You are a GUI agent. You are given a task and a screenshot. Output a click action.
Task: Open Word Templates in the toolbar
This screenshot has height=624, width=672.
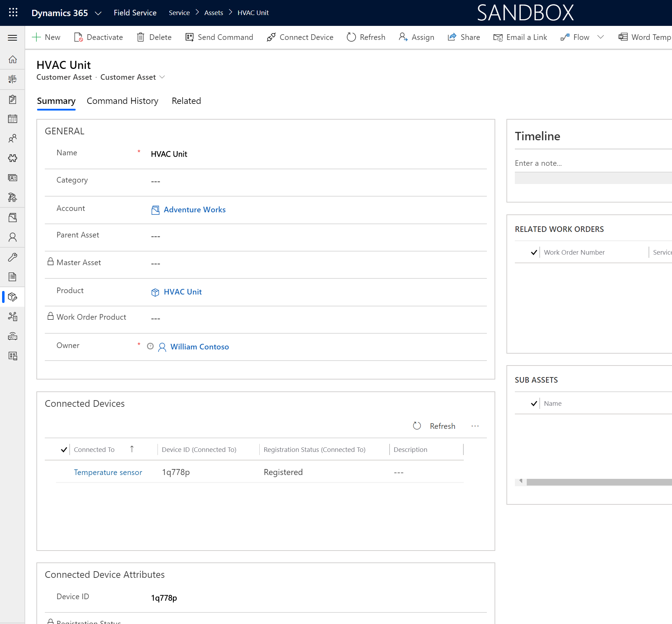coord(645,37)
